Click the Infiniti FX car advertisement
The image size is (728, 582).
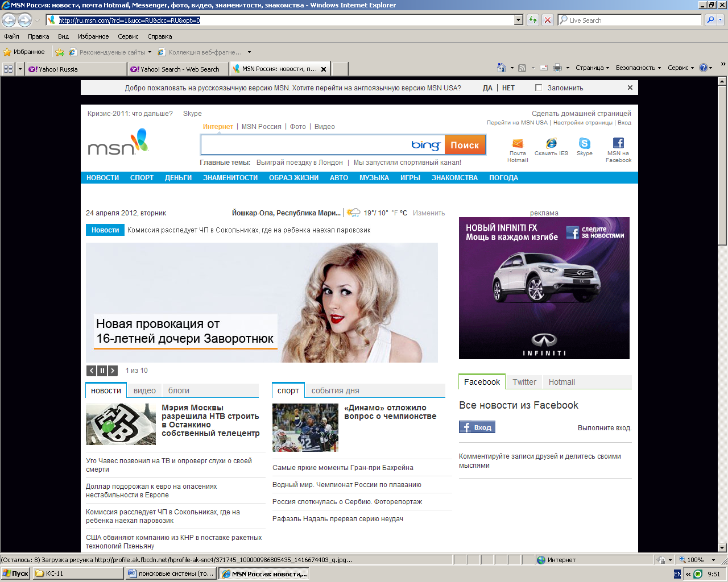tap(544, 288)
